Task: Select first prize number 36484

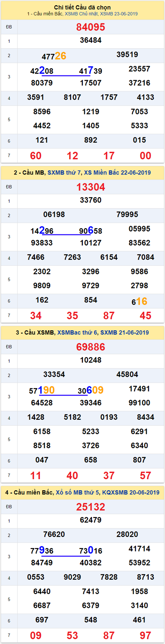Action: pyautogui.click(x=91, y=40)
